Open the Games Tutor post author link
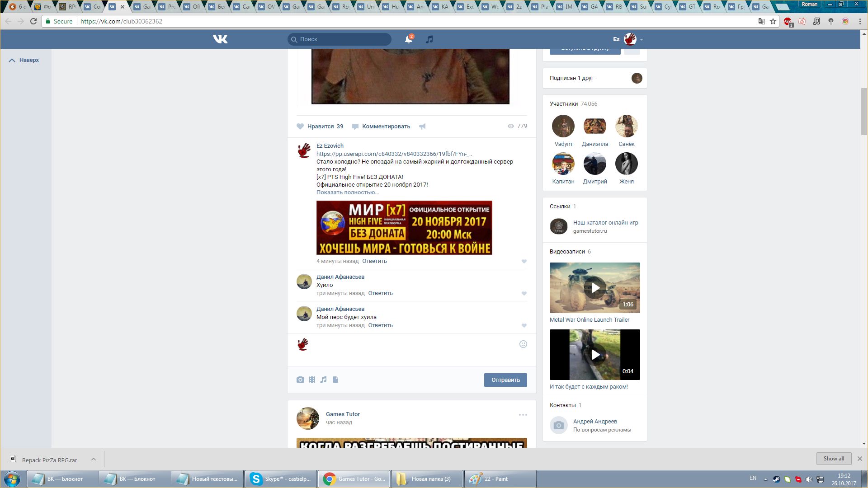 343,414
